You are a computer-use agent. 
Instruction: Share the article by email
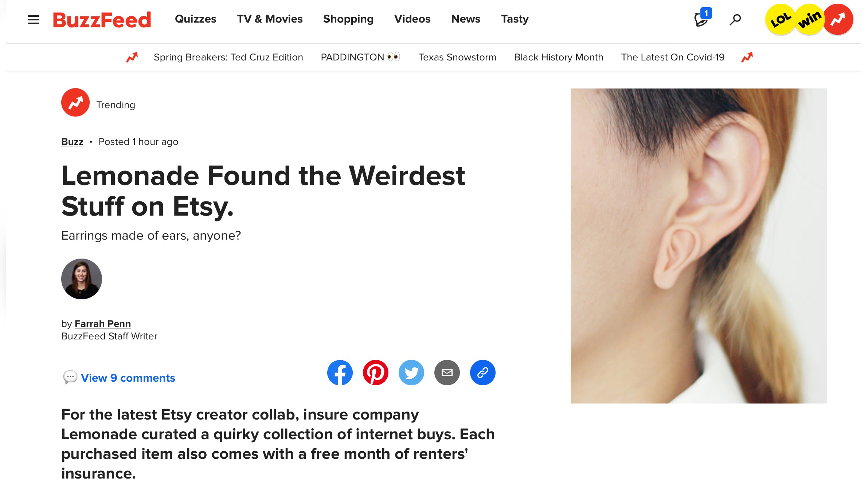(447, 373)
